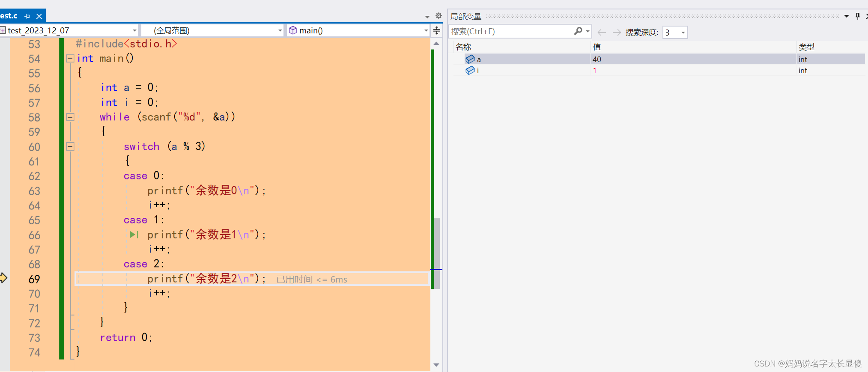Click value 1 of variable i
Screen dimensions: 868x372
595,71
